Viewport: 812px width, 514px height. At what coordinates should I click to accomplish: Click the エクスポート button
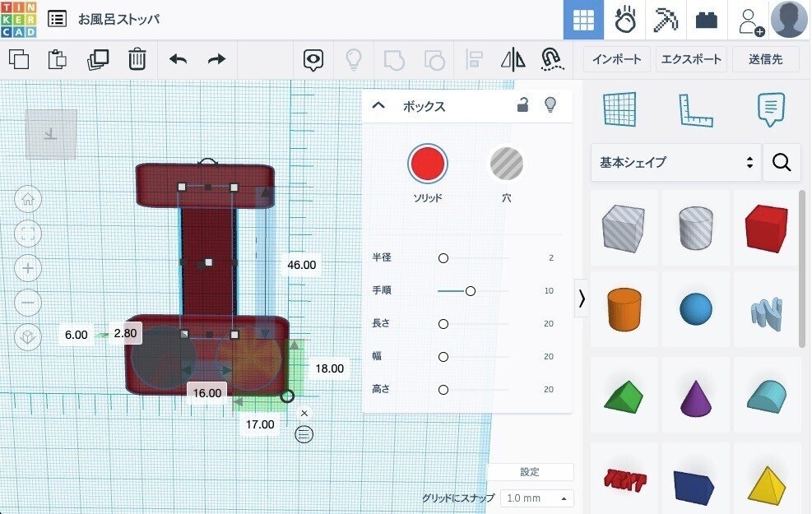[689, 58]
